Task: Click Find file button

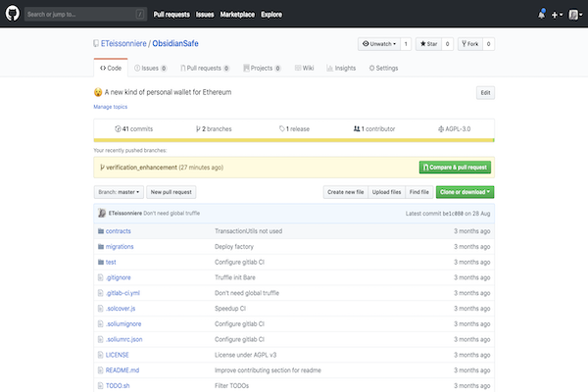Action: 418,192
